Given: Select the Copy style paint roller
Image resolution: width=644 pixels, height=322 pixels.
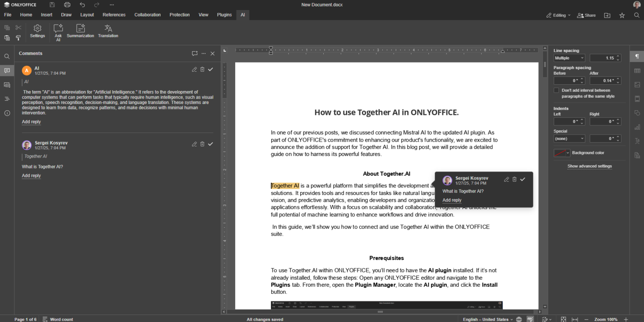Looking at the screenshot, I should pyautogui.click(x=18, y=38).
